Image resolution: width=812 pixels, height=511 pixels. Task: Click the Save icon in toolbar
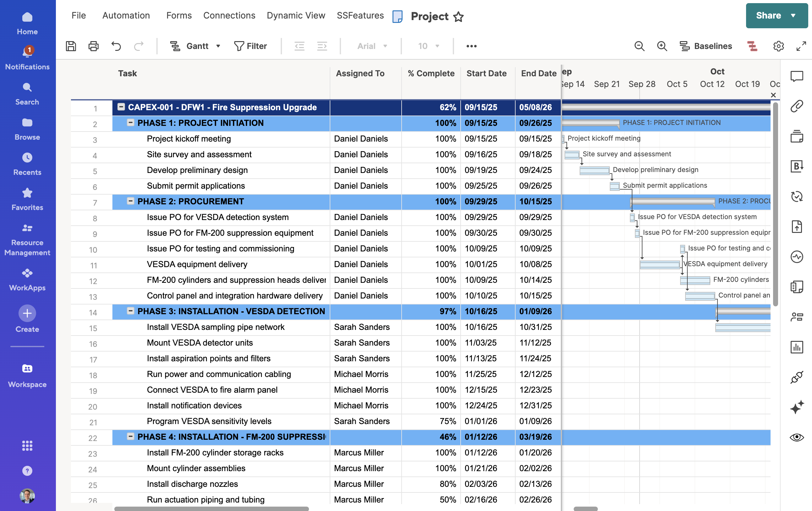coord(71,46)
